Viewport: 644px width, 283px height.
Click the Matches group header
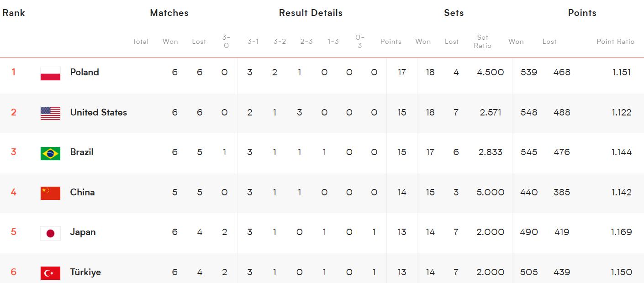point(169,13)
